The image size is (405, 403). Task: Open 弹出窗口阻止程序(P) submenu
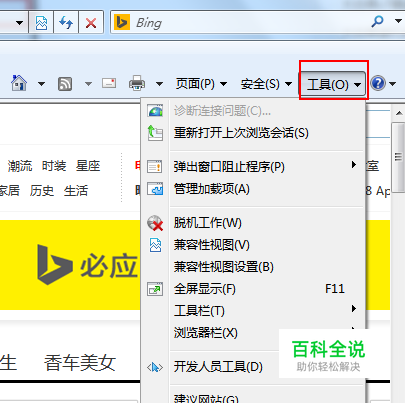254,166
